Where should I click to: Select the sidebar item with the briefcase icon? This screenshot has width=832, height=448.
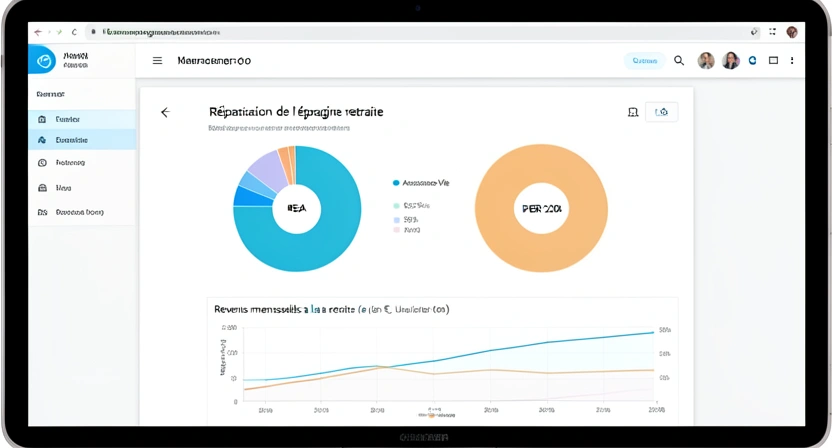(82, 188)
